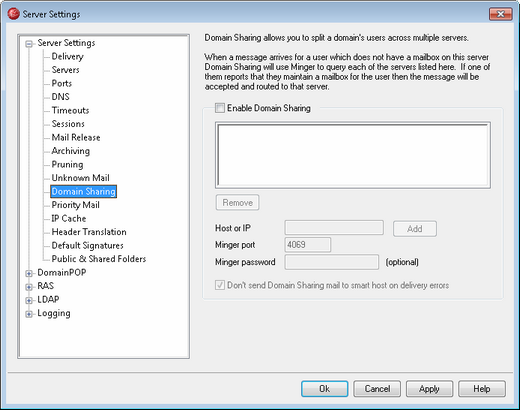The width and height of the screenshot is (520, 410).
Task: Expand the RAS tree node
Action: pos(29,287)
